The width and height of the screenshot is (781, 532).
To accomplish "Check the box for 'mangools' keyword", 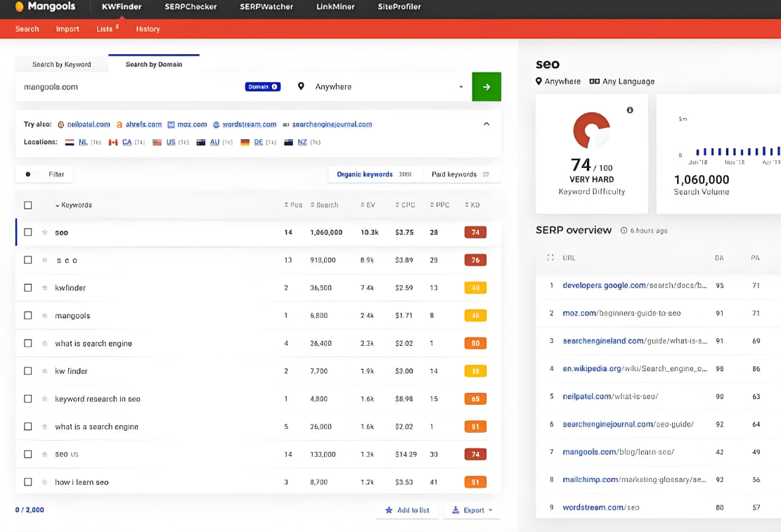I will click(28, 316).
